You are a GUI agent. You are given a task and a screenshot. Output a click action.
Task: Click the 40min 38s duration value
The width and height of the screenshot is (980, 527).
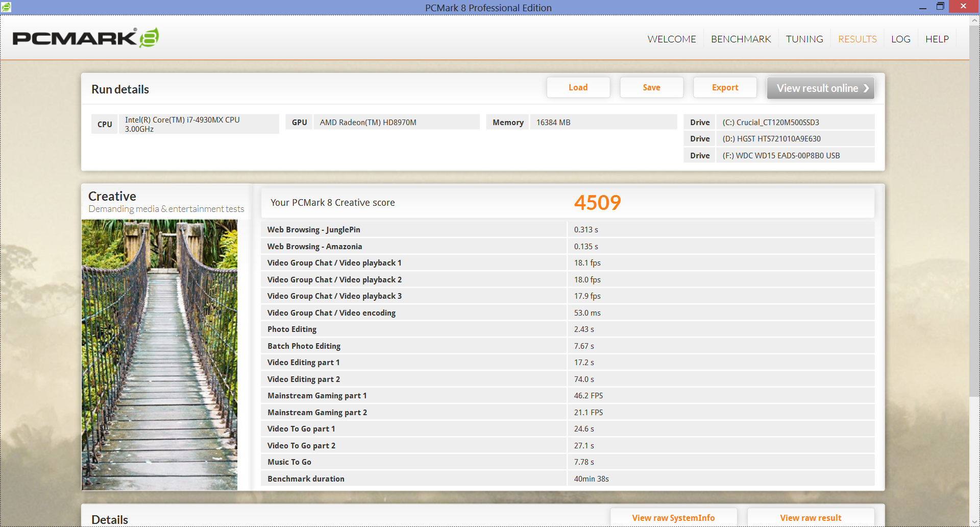pos(591,478)
